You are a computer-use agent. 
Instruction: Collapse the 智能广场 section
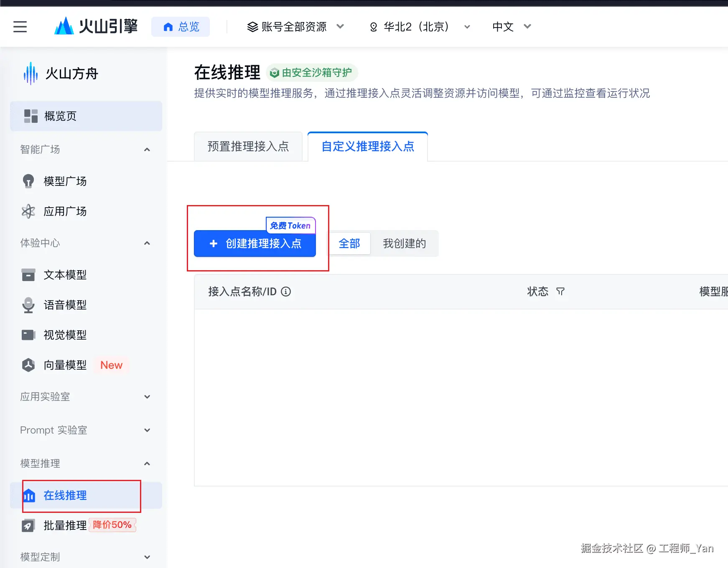[x=147, y=150]
